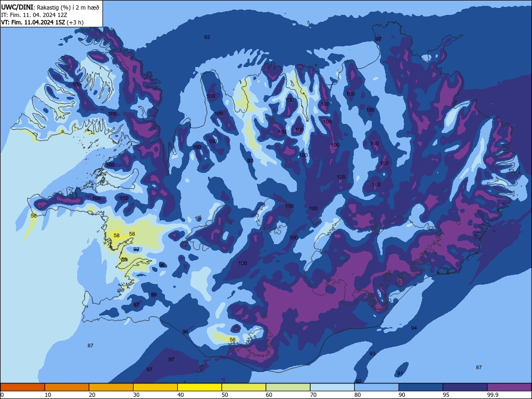Click the '93' humidity value on the map
The width and height of the screenshot is (532, 399).
click(372, 354)
